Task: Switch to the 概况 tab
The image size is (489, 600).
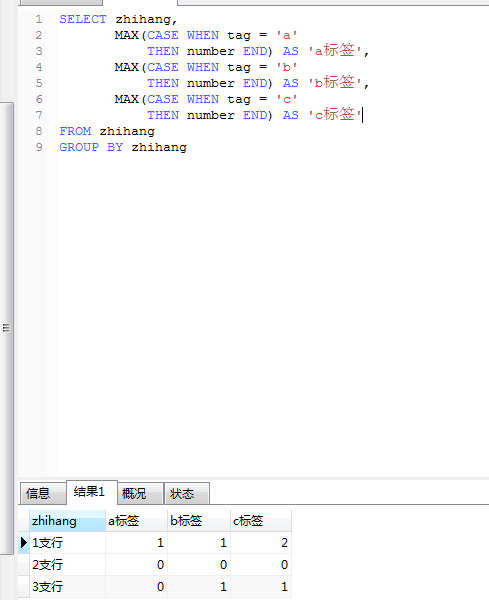Action: point(140,493)
